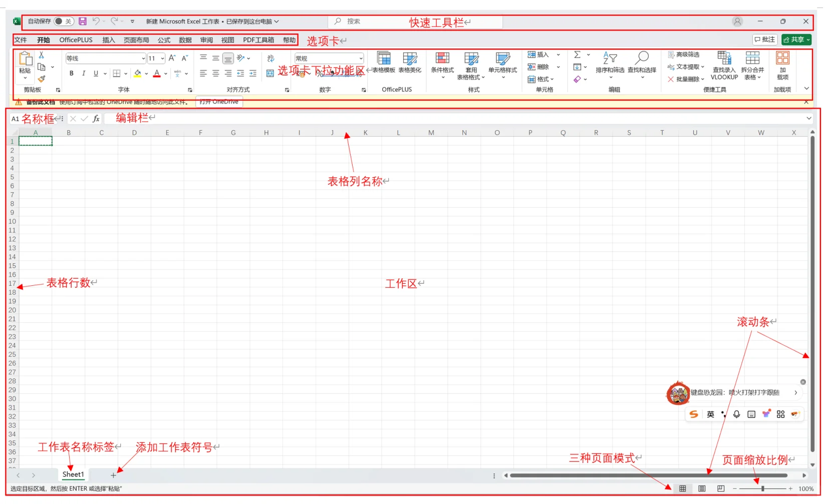The image size is (830, 504).
Task: Activate the Format Painter brush
Action: click(x=42, y=79)
